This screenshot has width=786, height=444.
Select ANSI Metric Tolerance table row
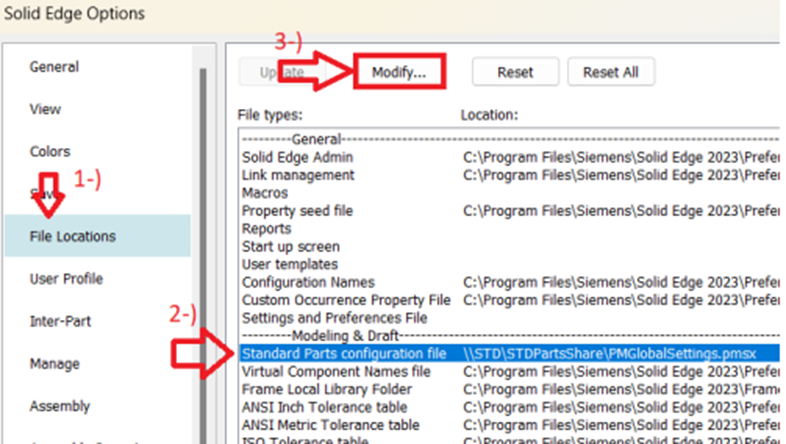click(509, 425)
